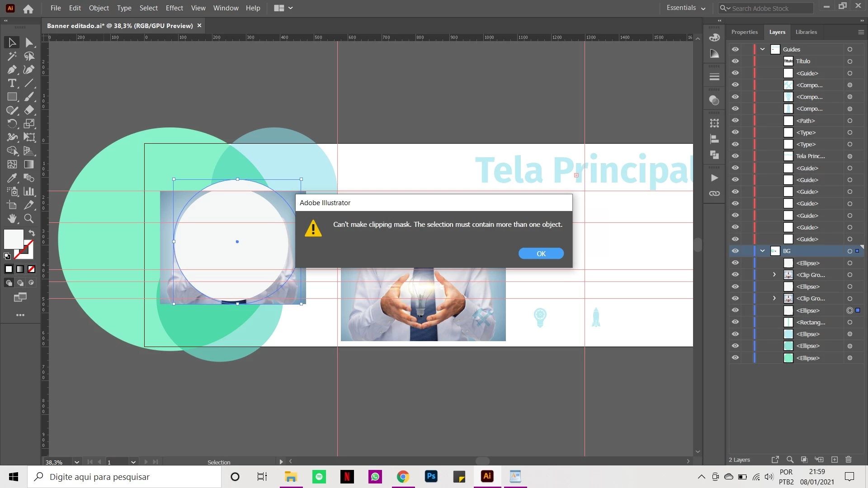Delete selection using the trash icon
The height and width of the screenshot is (488, 868).
pyautogui.click(x=848, y=460)
